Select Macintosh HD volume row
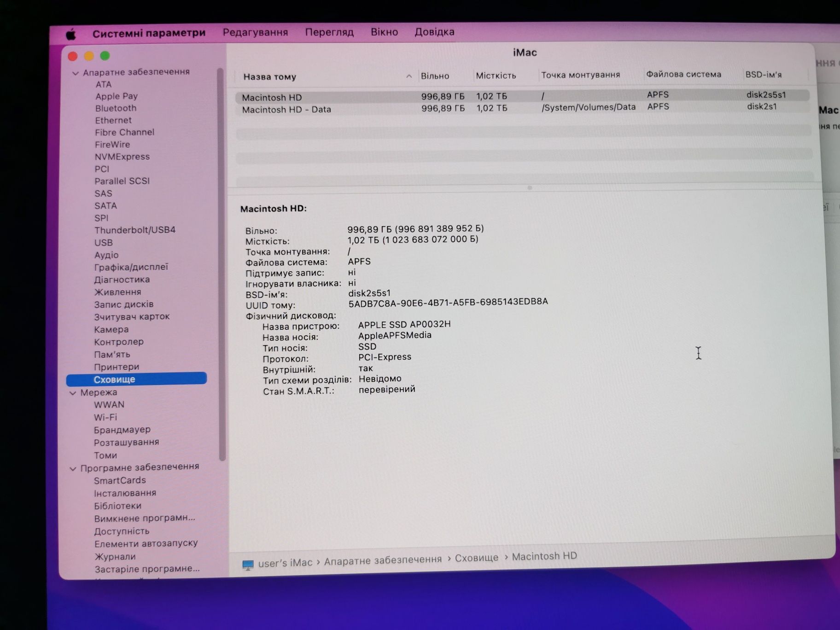This screenshot has height=630, width=840. pyautogui.click(x=522, y=96)
